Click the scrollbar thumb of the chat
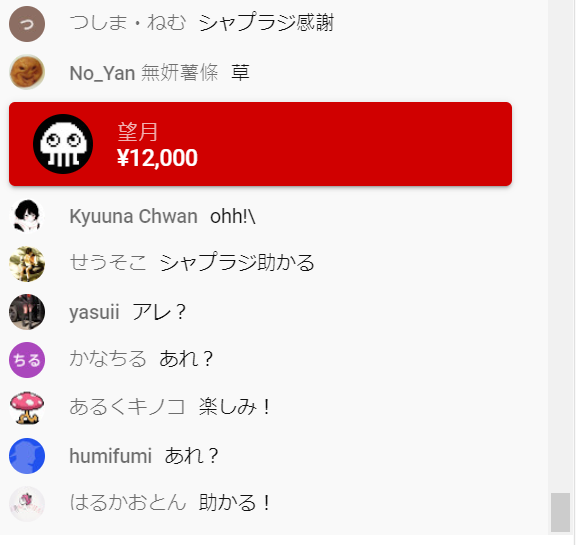The width and height of the screenshot is (576, 545). pyautogui.click(x=561, y=512)
